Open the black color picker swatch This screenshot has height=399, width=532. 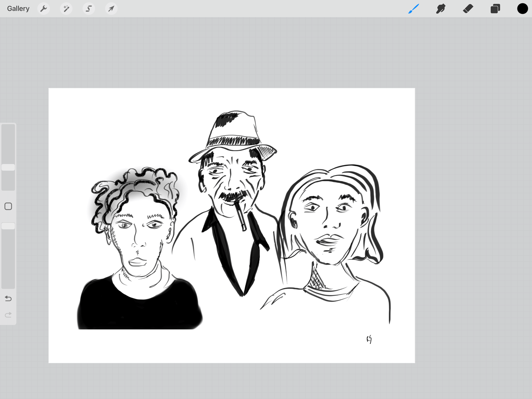(522, 9)
